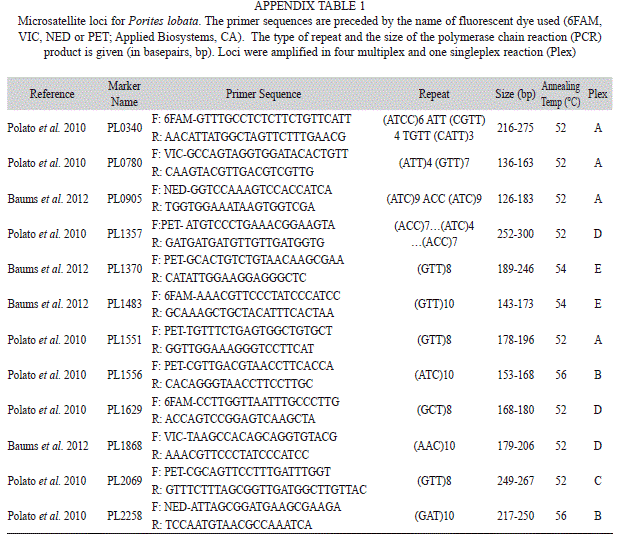Image resolution: width=617 pixels, height=537 pixels.
Task: Select the Plex column header
Action: coord(597,94)
